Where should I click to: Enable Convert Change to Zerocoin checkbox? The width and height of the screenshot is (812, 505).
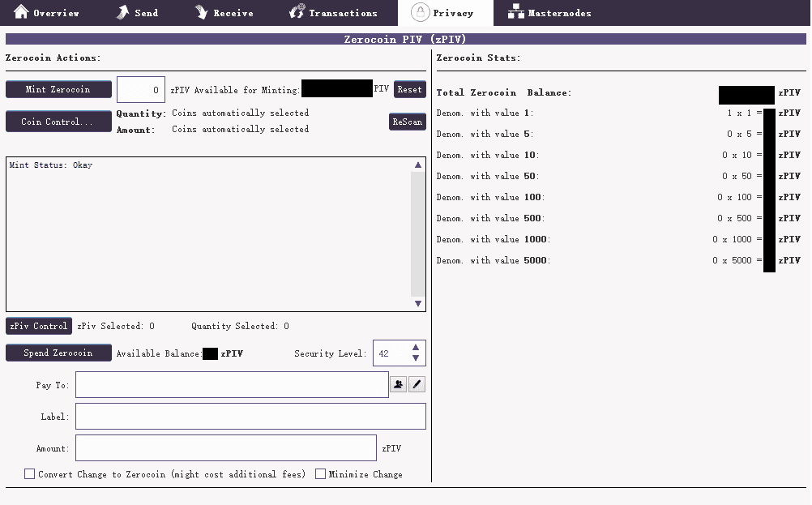point(29,474)
